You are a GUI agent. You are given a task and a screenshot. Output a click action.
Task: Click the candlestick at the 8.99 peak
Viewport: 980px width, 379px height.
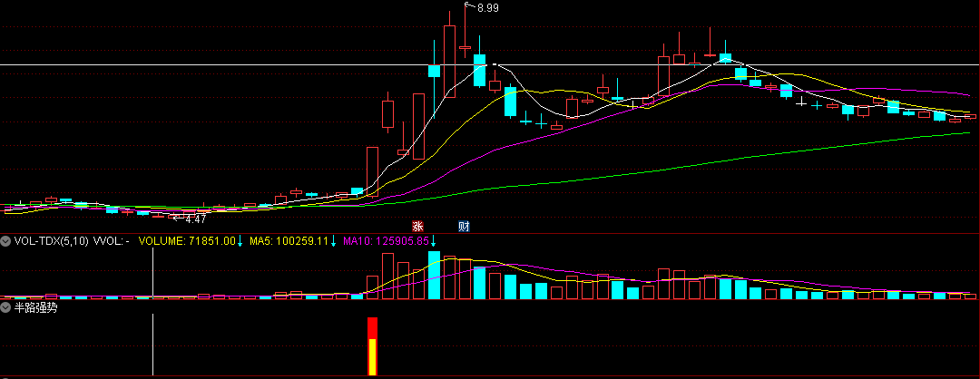point(465,47)
